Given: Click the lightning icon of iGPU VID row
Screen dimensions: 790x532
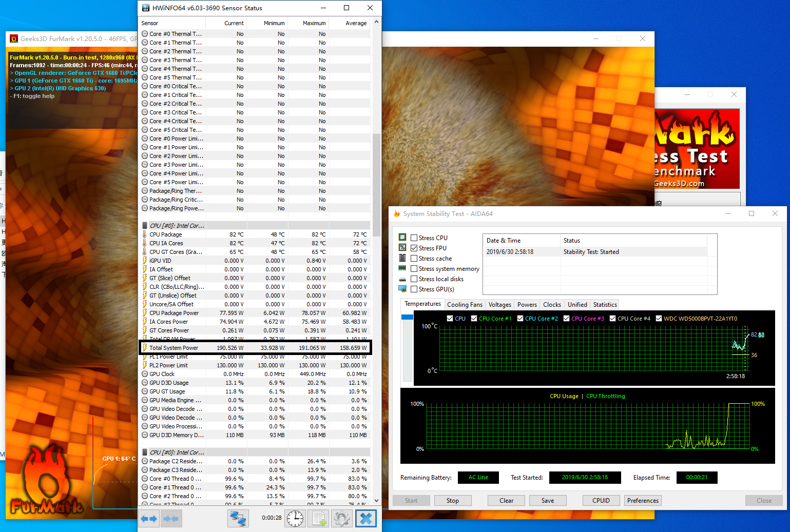Looking at the screenshot, I should coord(145,261).
